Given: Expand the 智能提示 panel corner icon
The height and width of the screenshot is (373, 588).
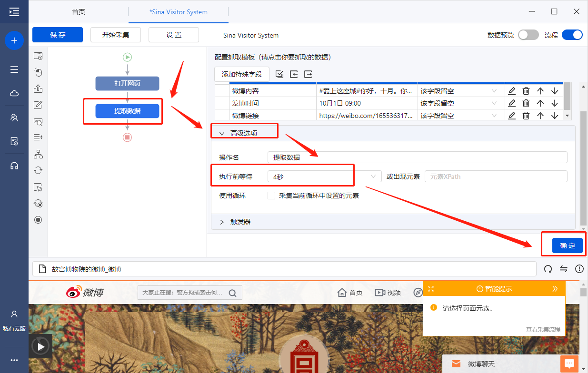Looking at the screenshot, I should 431,289.
